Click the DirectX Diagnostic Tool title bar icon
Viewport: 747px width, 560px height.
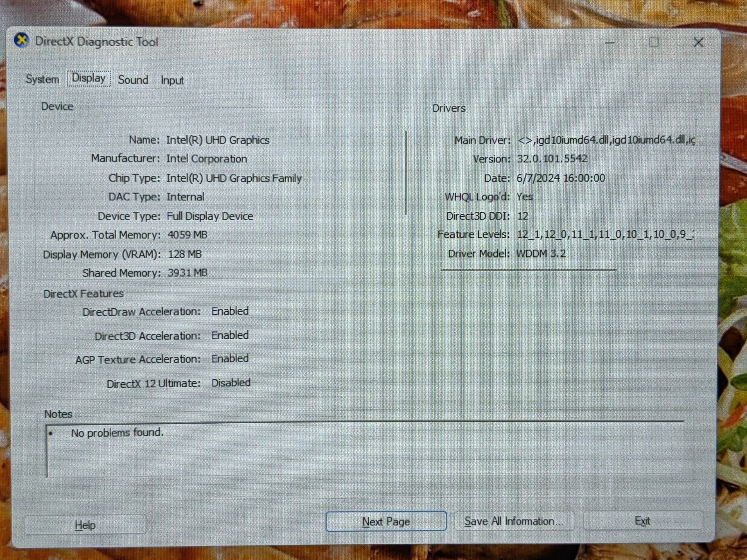coord(21,41)
